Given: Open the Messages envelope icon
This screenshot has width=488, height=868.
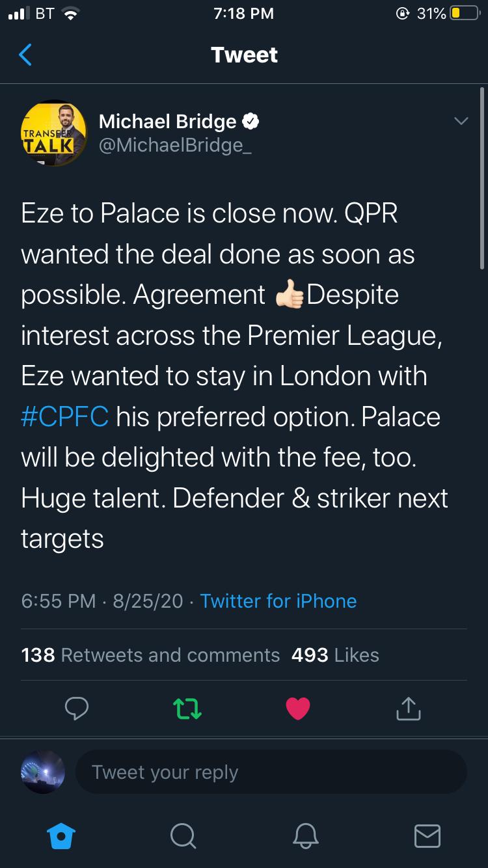Looking at the screenshot, I should tap(427, 835).
